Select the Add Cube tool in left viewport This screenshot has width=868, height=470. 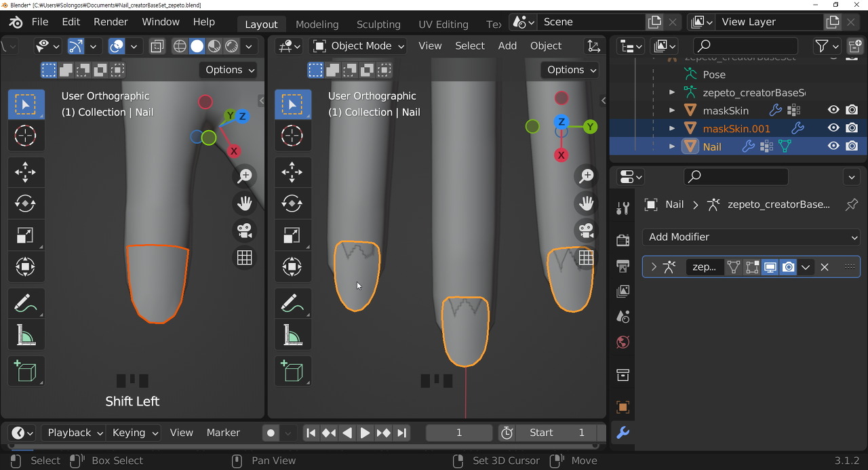(26, 371)
